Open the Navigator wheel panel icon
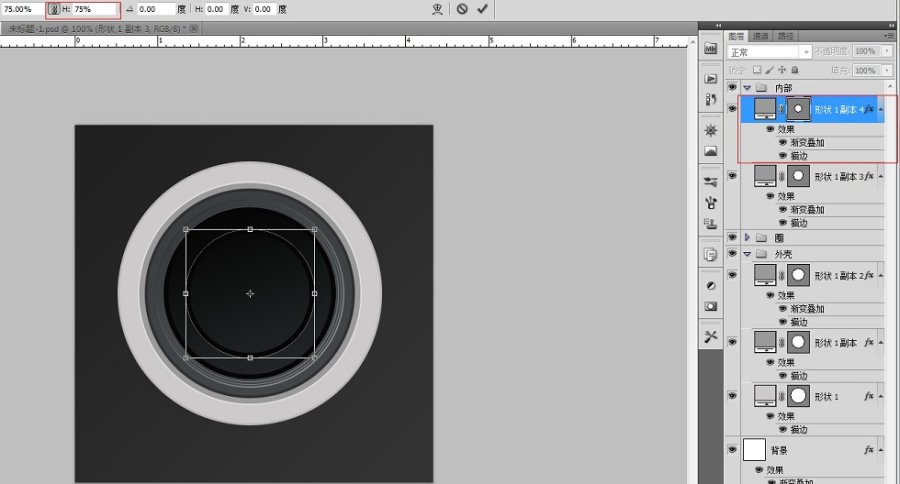 click(711, 130)
